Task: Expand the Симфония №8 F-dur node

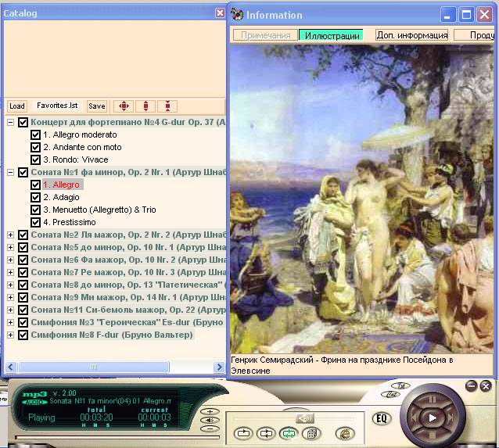Action: click(x=10, y=335)
